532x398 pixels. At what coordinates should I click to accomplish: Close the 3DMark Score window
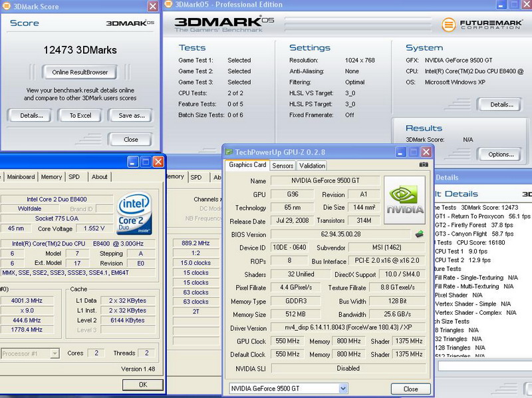click(153, 6)
